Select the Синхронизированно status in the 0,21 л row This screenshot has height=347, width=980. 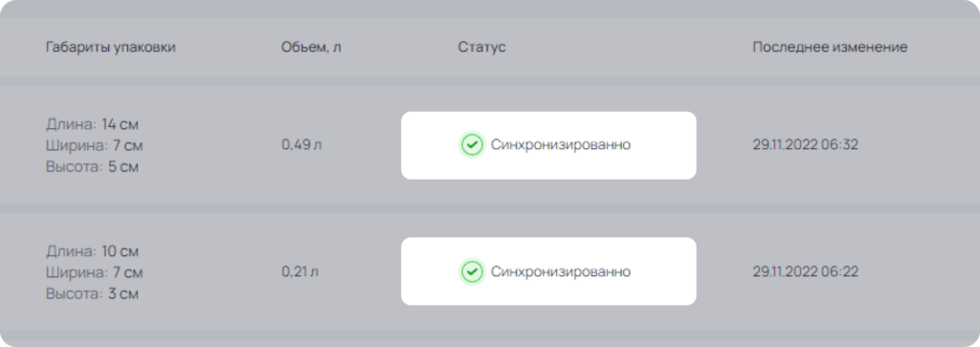point(548,271)
